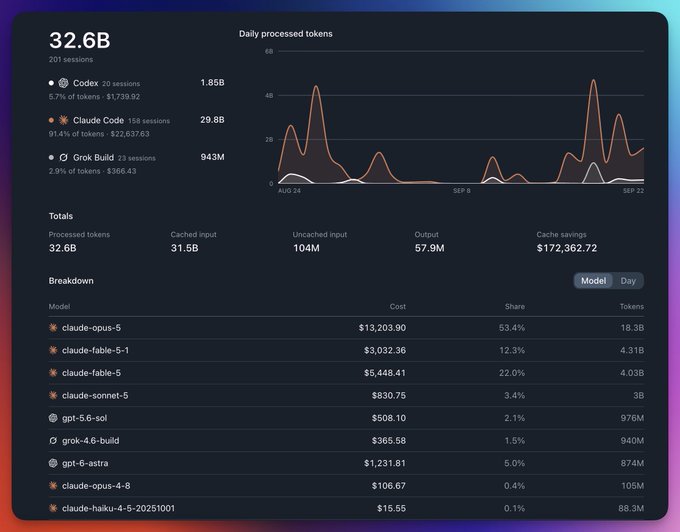Click the 201 sessions label

coord(71,59)
